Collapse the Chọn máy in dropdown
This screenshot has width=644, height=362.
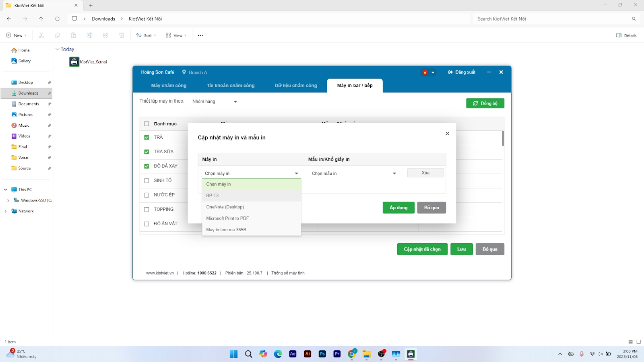[252, 173]
